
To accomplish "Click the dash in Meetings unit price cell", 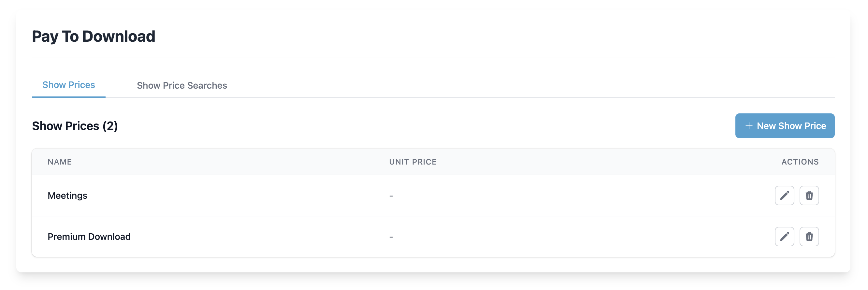I will [391, 196].
